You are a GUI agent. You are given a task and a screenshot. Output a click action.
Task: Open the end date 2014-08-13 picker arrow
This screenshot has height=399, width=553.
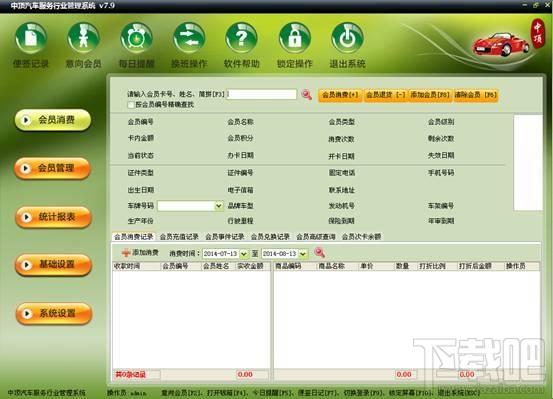[x=303, y=254]
